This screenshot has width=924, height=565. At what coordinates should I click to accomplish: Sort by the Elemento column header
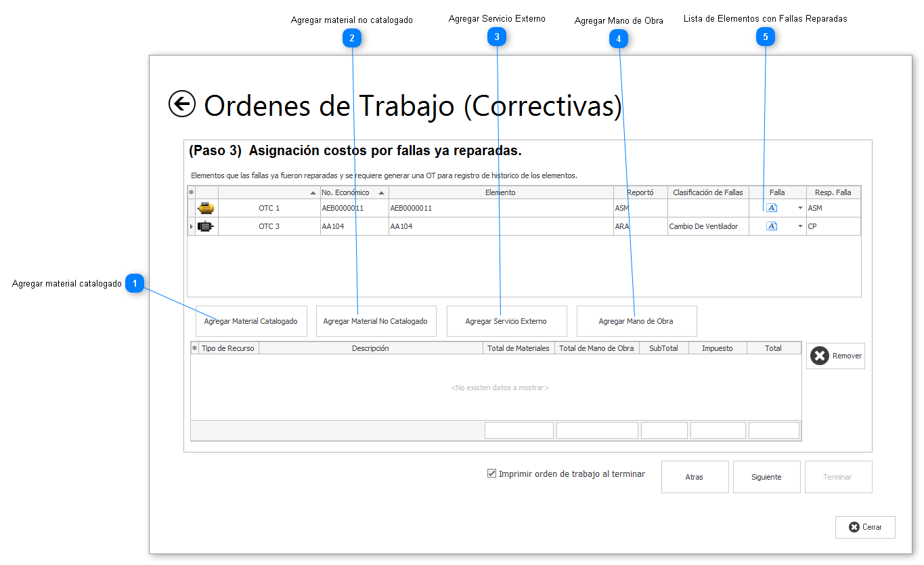500,192
